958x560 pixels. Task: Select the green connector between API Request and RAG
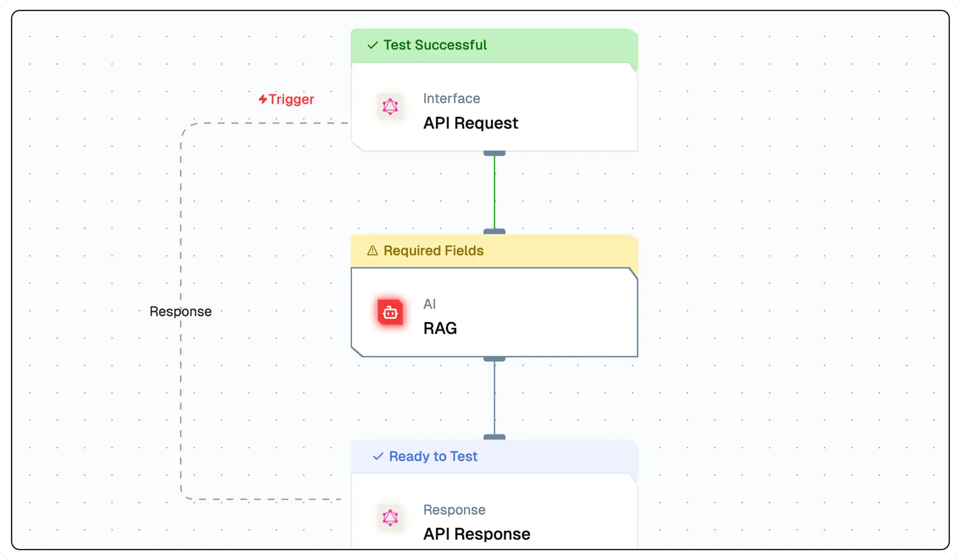click(494, 192)
